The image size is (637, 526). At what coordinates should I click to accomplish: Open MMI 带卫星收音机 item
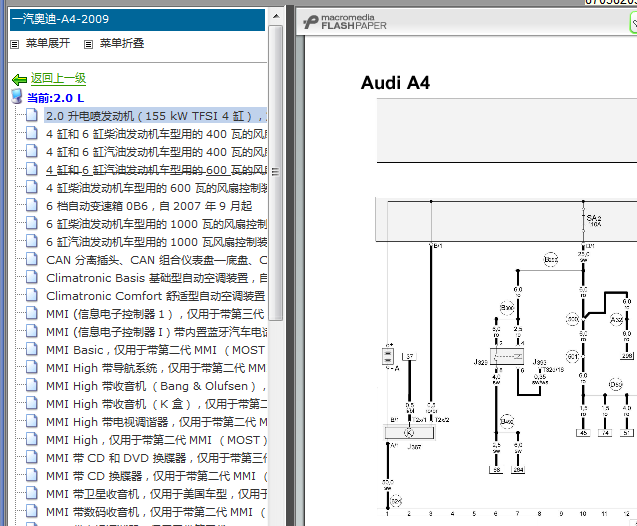pos(156,494)
